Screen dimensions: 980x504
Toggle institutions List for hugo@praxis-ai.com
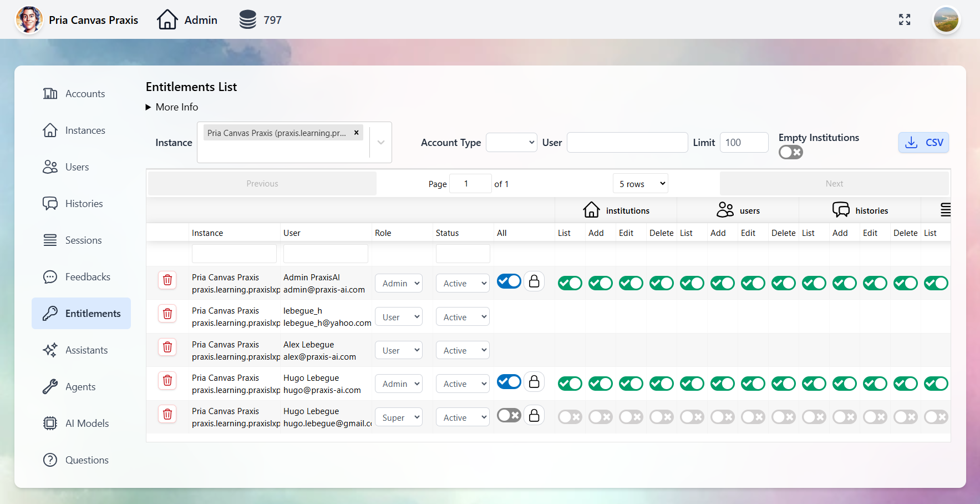click(x=570, y=384)
